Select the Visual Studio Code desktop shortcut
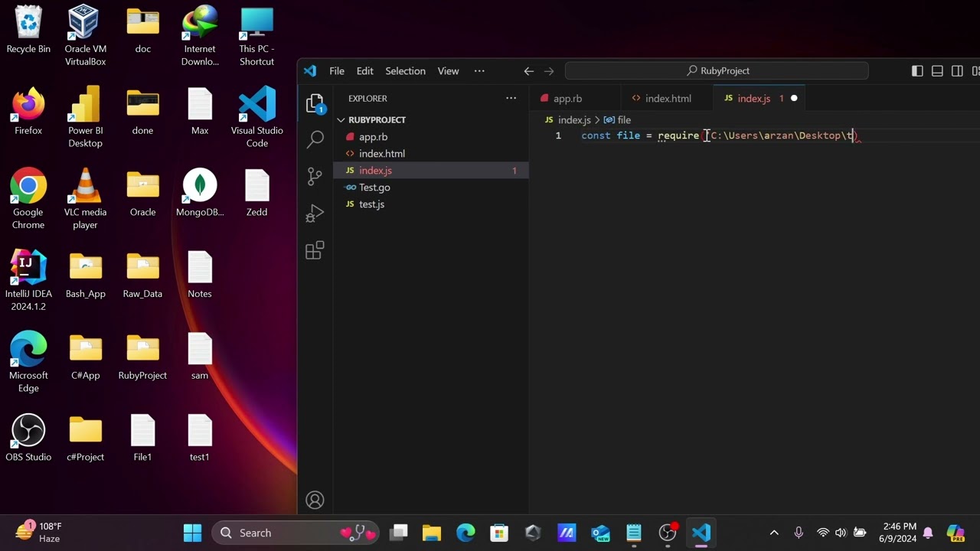The width and height of the screenshot is (980, 551). 256,118
